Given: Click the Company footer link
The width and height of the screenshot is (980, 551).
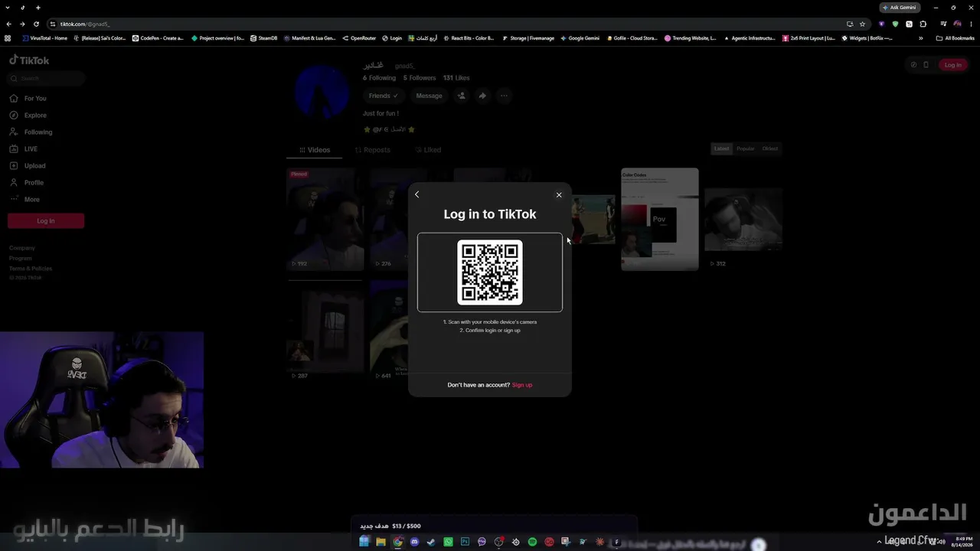Looking at the screenshot, I should [x=22, y=248].
